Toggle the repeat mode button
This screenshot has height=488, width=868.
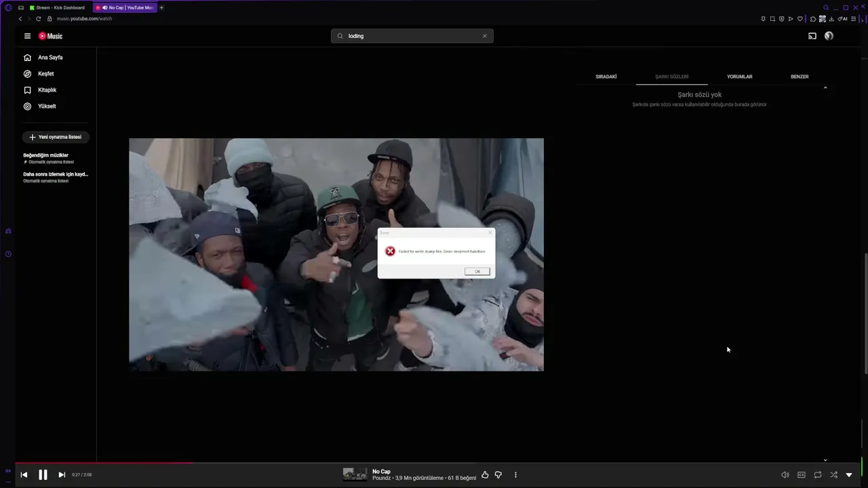point(818,475)
